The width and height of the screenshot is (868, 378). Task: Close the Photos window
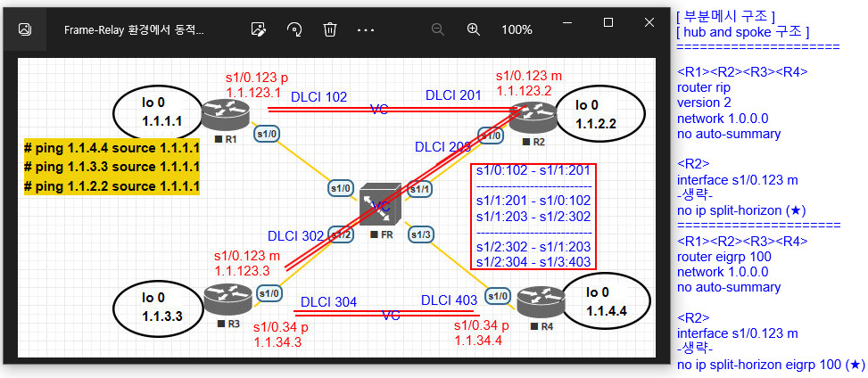[x=649, y=22]
